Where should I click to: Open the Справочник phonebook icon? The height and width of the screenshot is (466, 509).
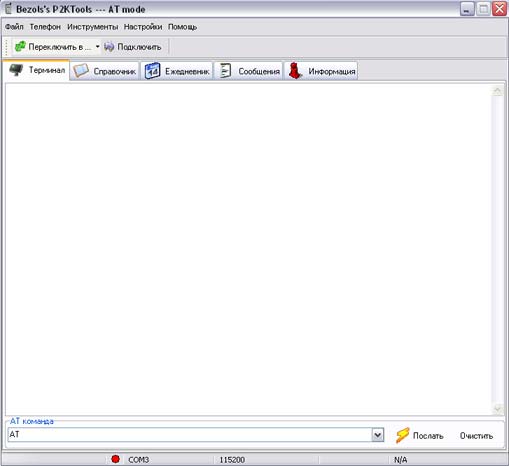(x=81, y=71)
